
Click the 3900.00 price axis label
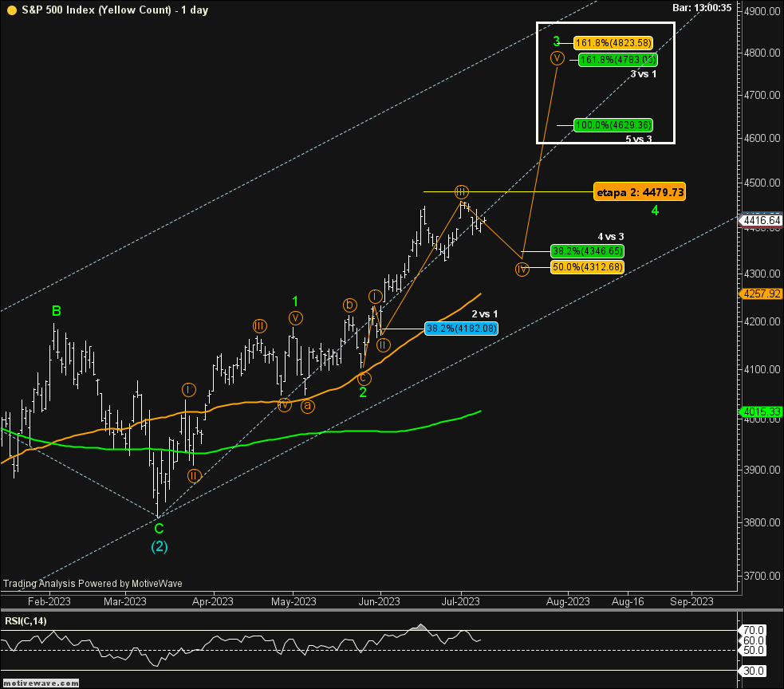(762, 470)
